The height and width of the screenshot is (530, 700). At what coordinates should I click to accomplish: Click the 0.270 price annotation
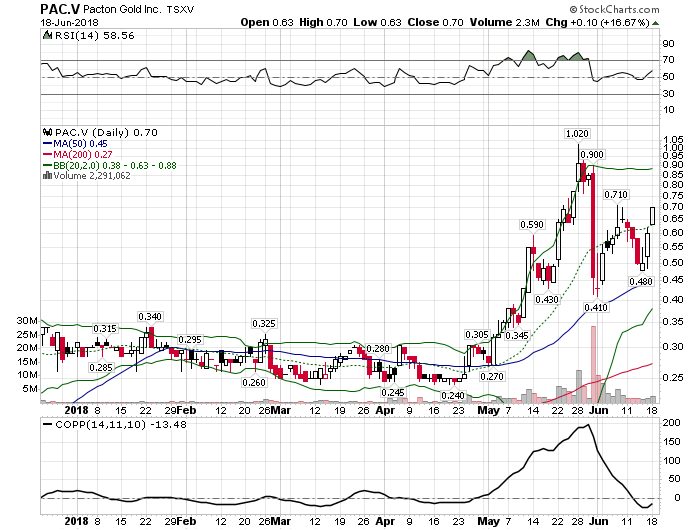[x=492, y=377]
